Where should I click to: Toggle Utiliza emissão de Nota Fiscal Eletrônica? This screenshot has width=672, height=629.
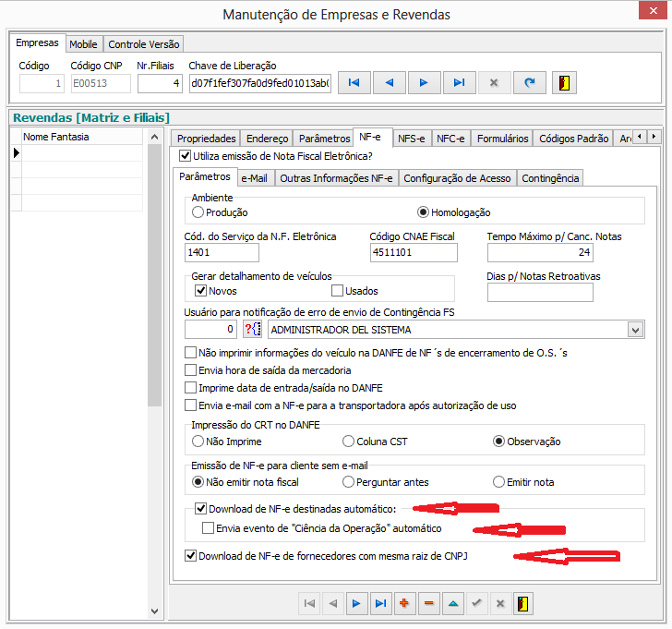coord(186,156)
